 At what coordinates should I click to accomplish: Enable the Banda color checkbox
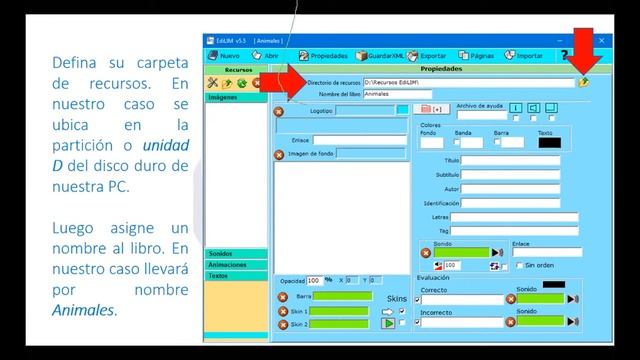tap(457, 142)
